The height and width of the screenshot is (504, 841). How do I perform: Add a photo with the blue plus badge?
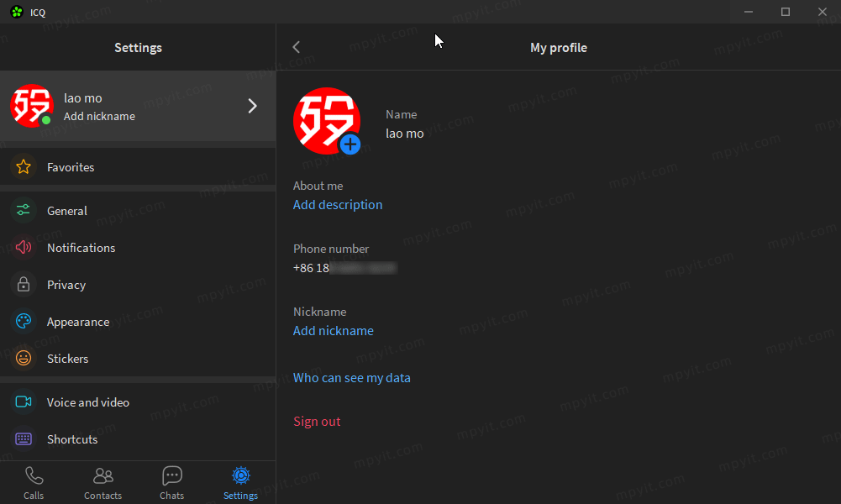pos(350,144)
